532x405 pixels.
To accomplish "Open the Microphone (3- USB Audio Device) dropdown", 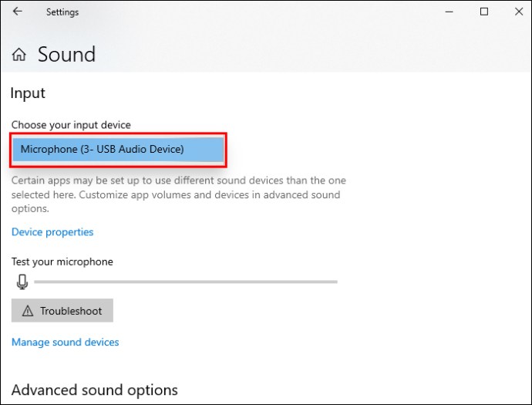I will pyautogui.click(x=118, y=150).
